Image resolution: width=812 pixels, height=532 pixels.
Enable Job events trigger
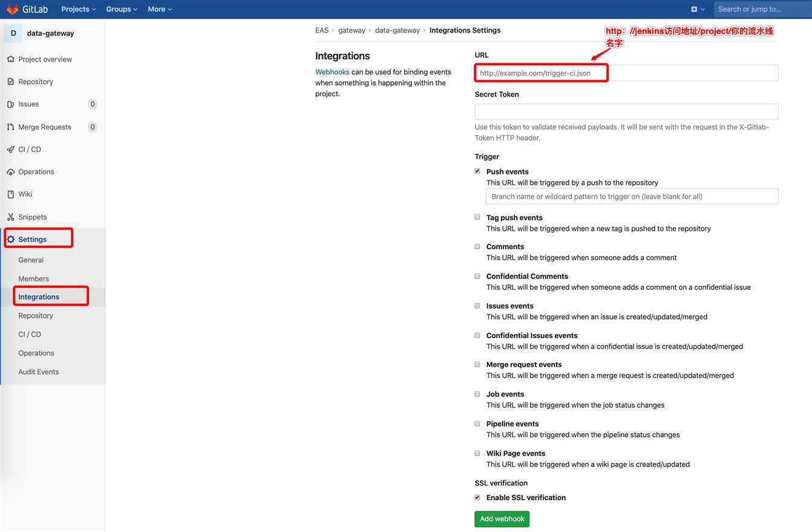coord(477,394)
